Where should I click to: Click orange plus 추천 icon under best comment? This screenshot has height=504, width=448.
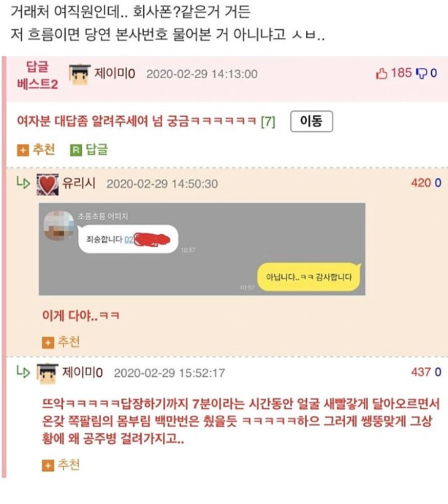click(x=23, y=150)
